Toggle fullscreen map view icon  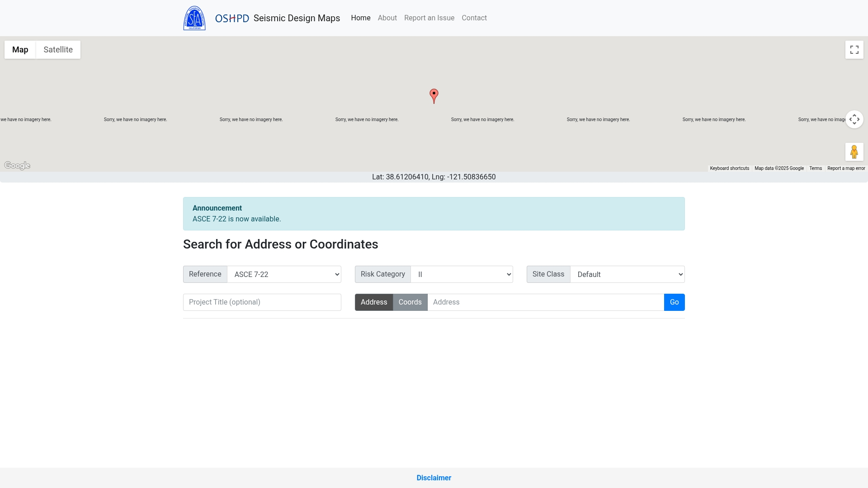pos(854,50)
